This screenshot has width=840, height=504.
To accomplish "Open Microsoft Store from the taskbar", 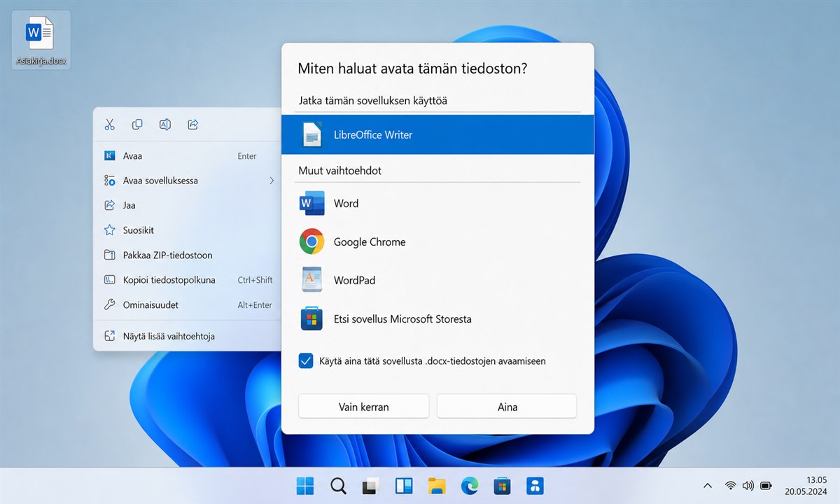I will coord(502,486).
